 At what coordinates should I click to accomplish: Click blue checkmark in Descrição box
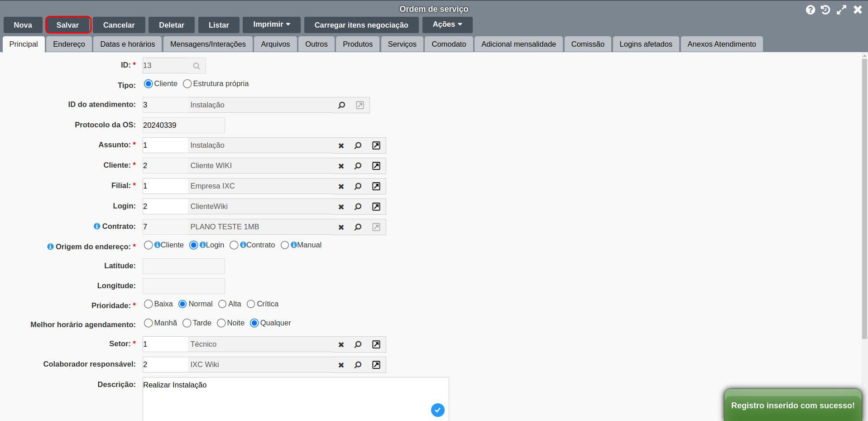[x=437, y=410]
